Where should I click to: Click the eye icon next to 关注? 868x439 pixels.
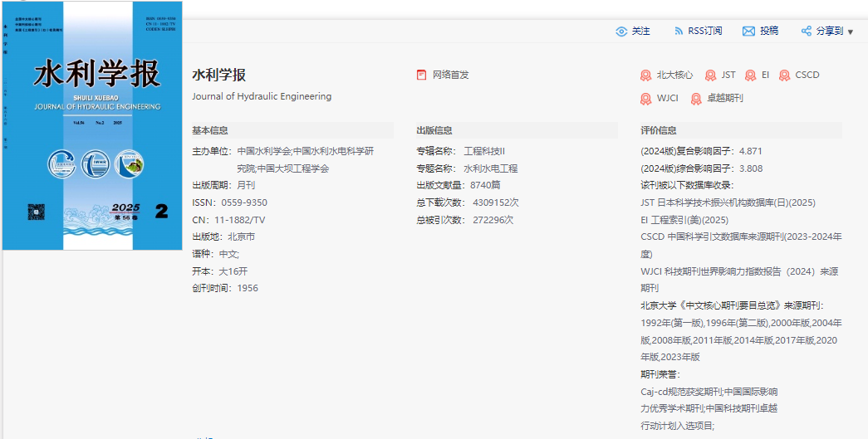pos(621,32)
